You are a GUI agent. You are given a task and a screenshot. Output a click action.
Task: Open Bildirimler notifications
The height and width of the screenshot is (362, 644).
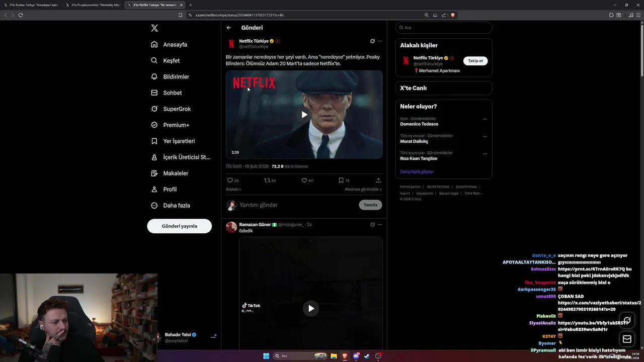point(170,76)
